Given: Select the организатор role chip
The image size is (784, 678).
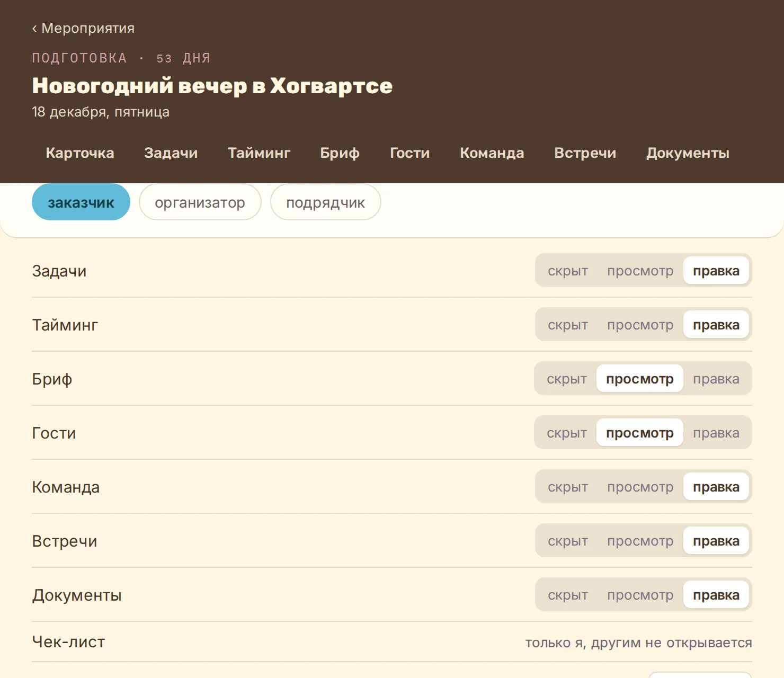Looking at the screenshot, I should coord(200,202).
